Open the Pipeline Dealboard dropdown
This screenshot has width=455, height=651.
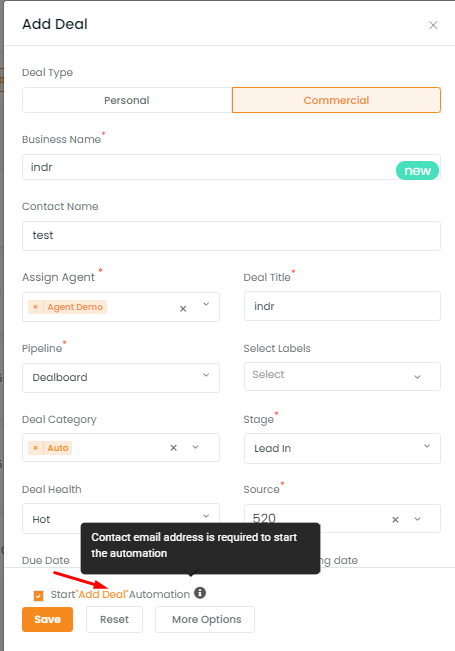(x=121, y=377)
